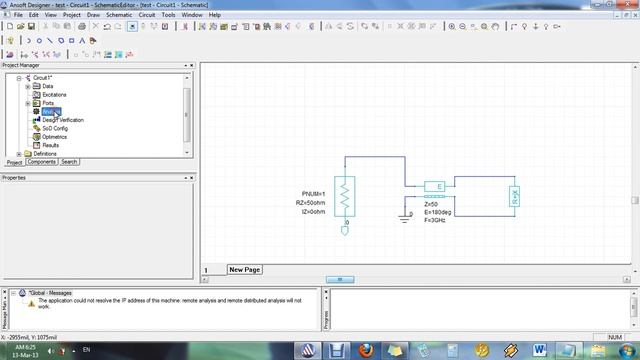Select the Project tab

point(14,162)
